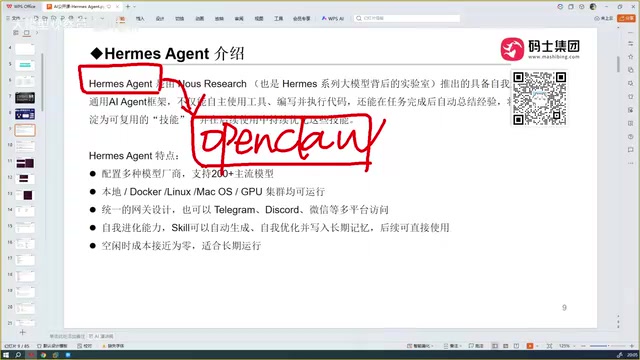Open a new tab with the plus icon
Image resolution: width=640 pixels, height=360 pixels.
coord(128,7)
